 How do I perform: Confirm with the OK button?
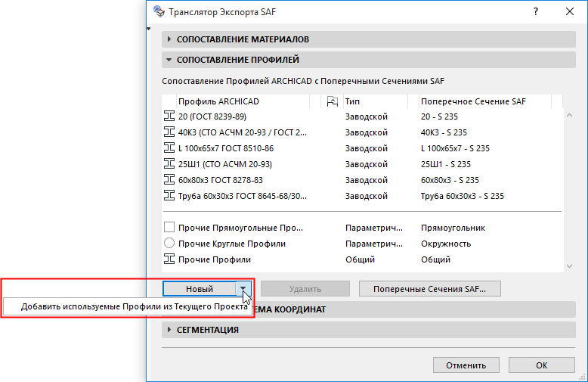(x=541, y=365)
